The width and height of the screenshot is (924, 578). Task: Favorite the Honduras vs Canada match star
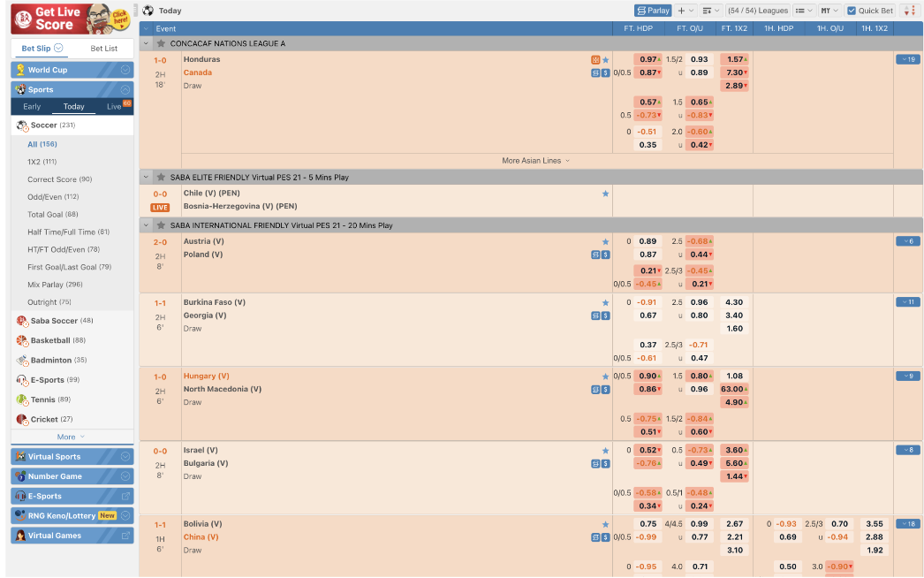(605, 60)
